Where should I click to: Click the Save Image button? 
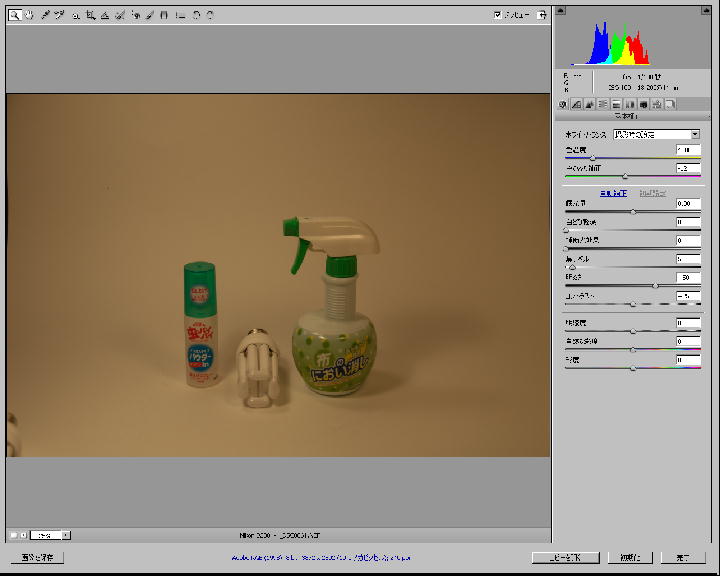click(38, 557)
